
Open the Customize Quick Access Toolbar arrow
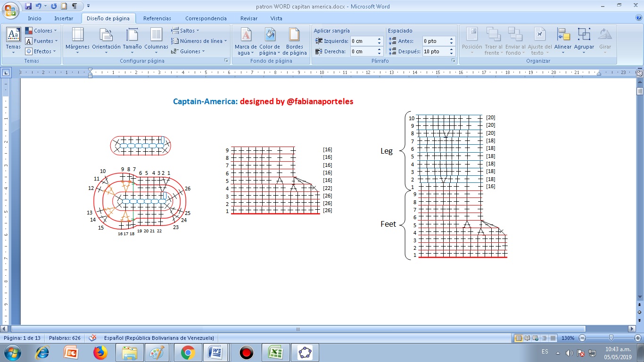point(88,6)
